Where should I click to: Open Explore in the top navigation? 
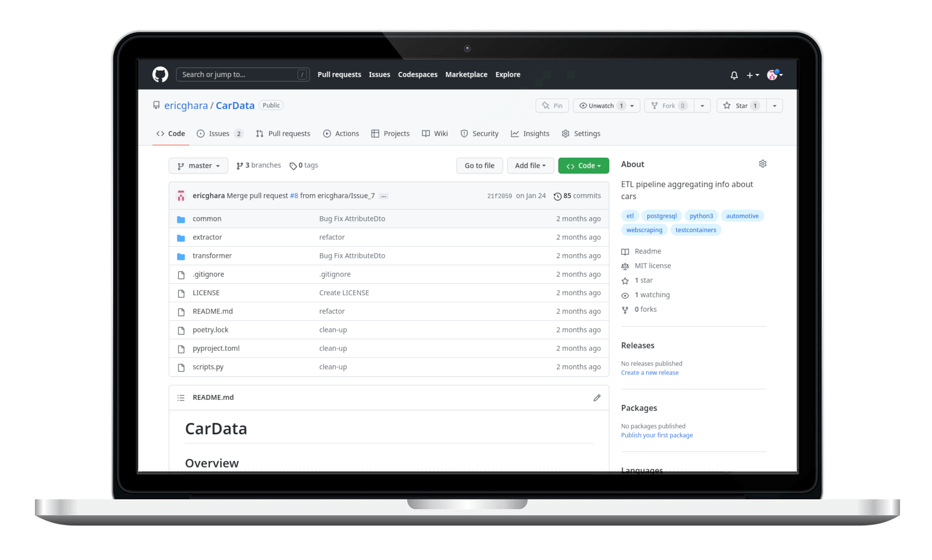[x=508, y=75]
